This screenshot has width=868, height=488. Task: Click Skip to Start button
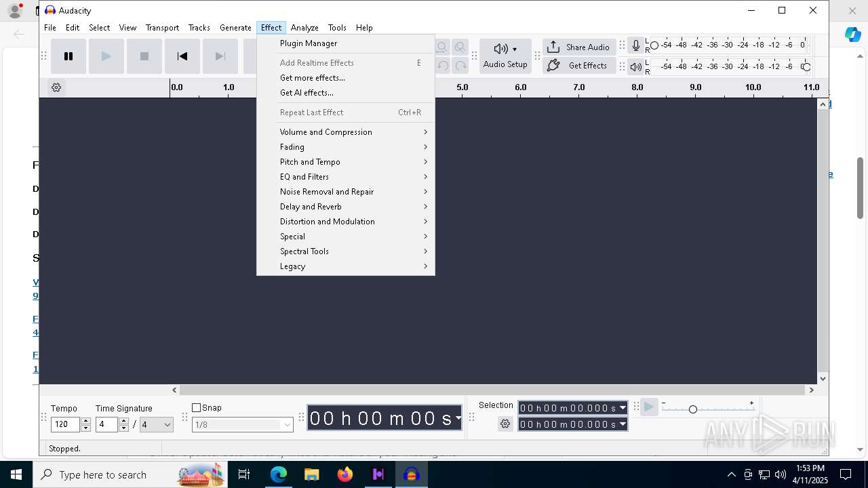pos(182,56)
